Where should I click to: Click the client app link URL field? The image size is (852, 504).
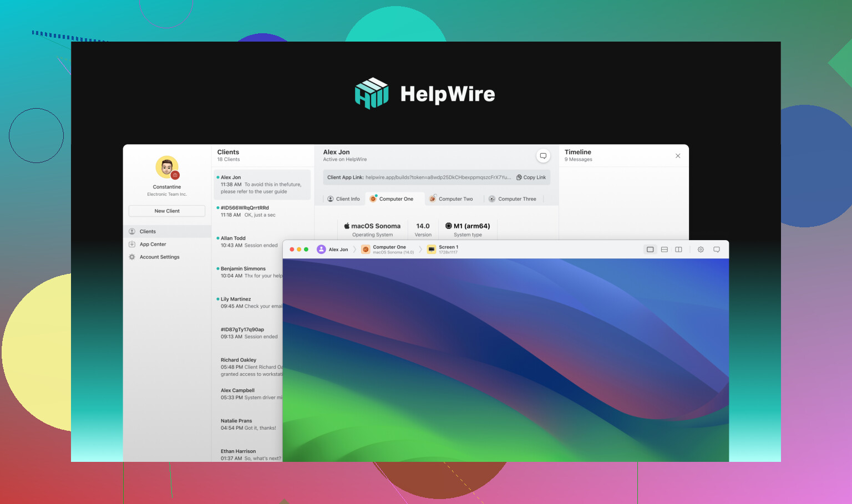tap(438, 177)
